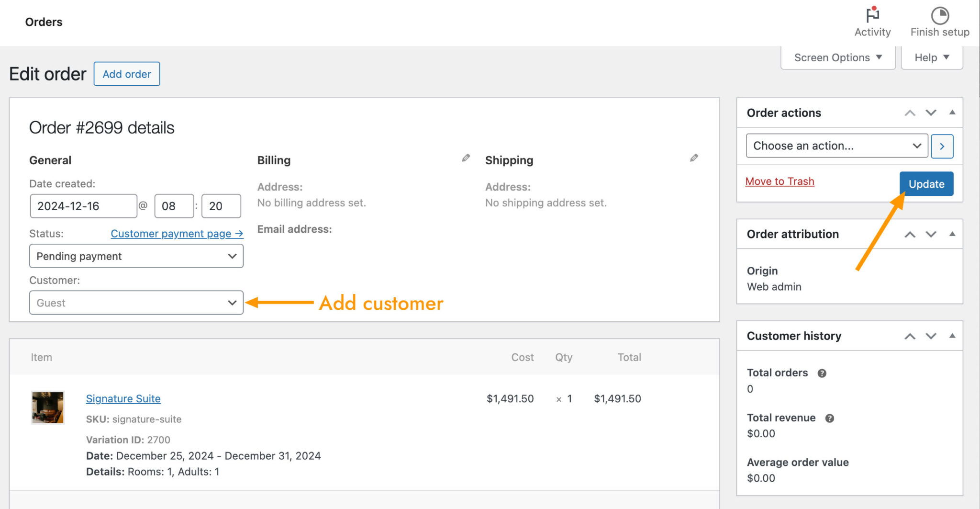Screen dimensions: 980x509
Task: Click the minute field showing 20
Action: [221, 206]
